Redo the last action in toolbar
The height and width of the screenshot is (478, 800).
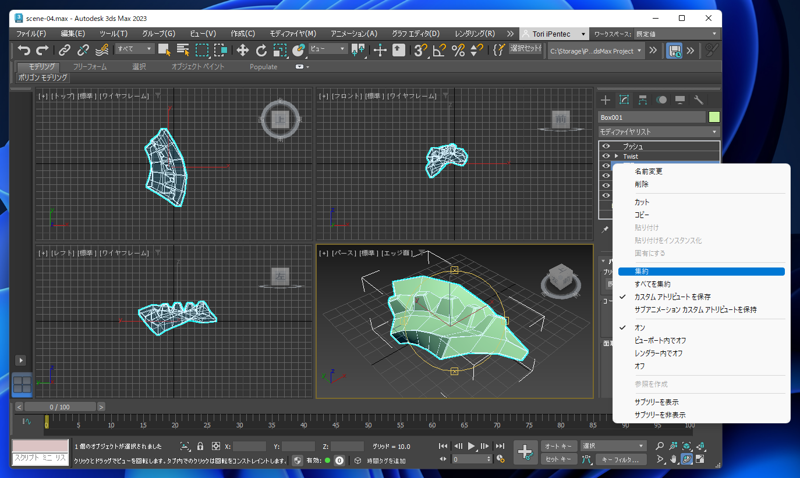click(42, 50)
